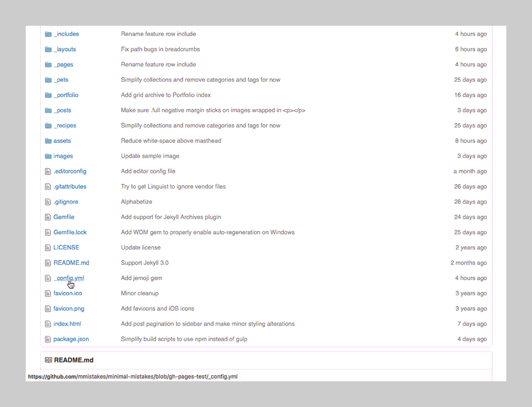View the "Update license" commit message

[140, 247]
